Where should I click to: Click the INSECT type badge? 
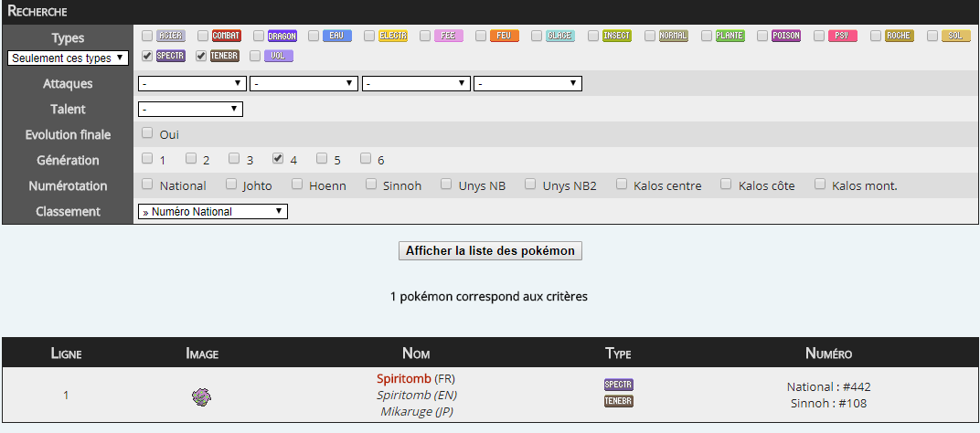[617, 36]
